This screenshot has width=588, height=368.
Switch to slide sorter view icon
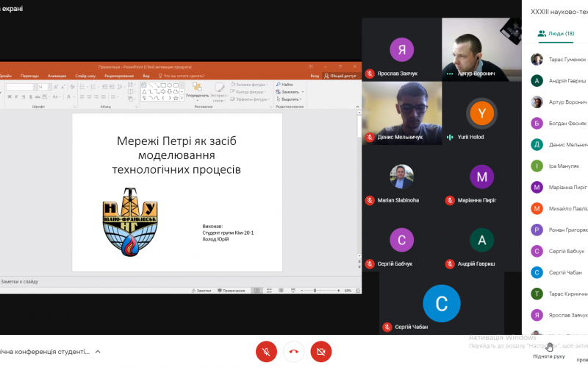click(x=269, y=291)
